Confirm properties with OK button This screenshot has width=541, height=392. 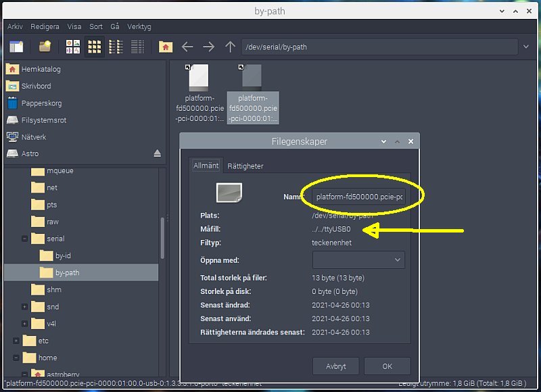[x=387, y=366]
